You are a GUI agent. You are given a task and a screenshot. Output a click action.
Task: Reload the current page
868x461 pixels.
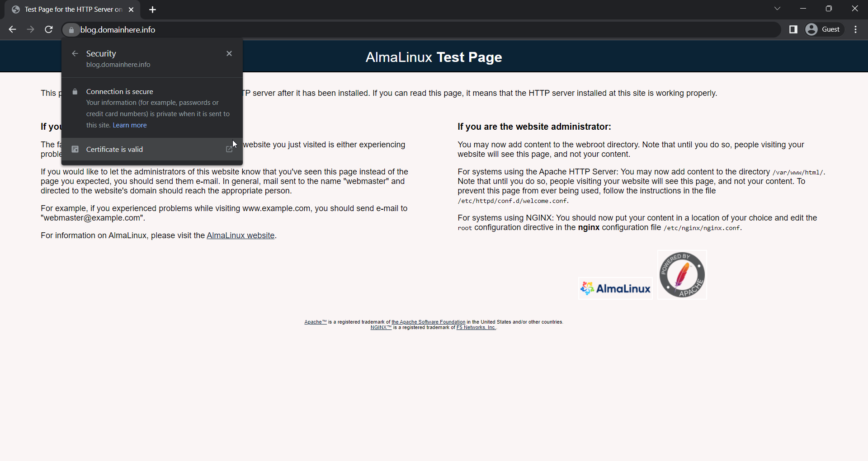coord(49,29)
